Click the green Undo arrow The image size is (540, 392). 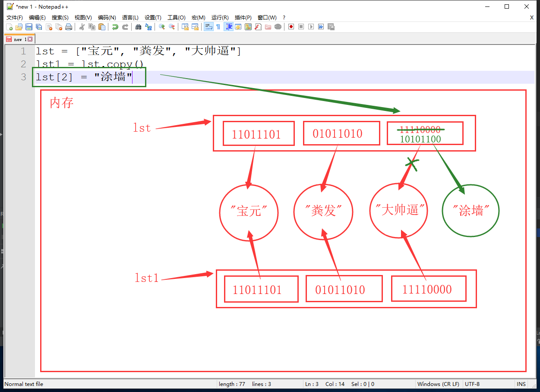(x=115, y=27)
